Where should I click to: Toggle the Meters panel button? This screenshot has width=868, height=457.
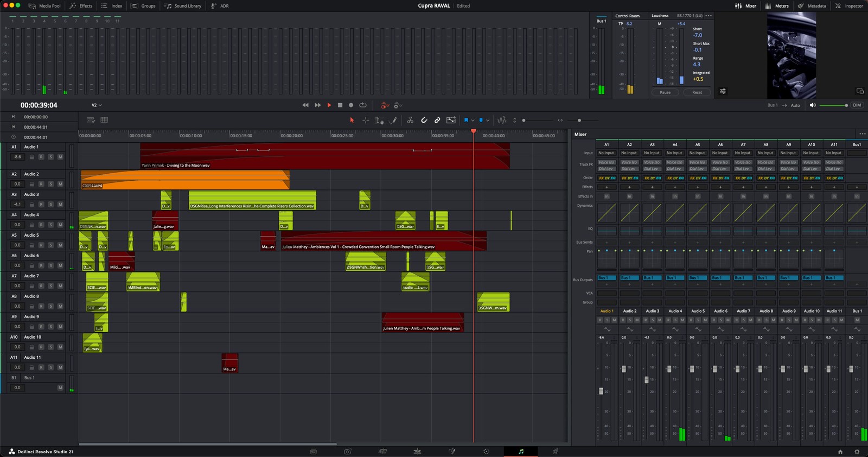(777, 6)
